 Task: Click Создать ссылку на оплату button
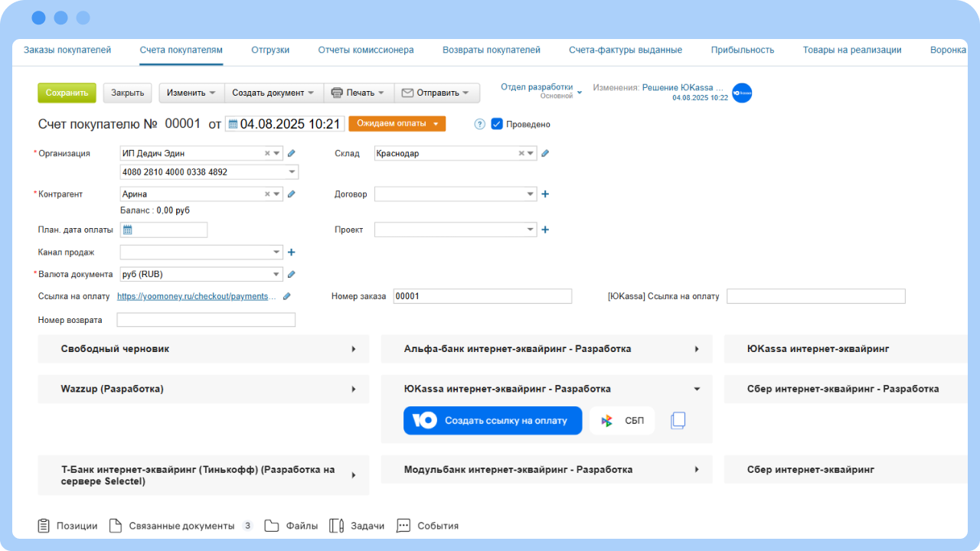tap(493, 420)
